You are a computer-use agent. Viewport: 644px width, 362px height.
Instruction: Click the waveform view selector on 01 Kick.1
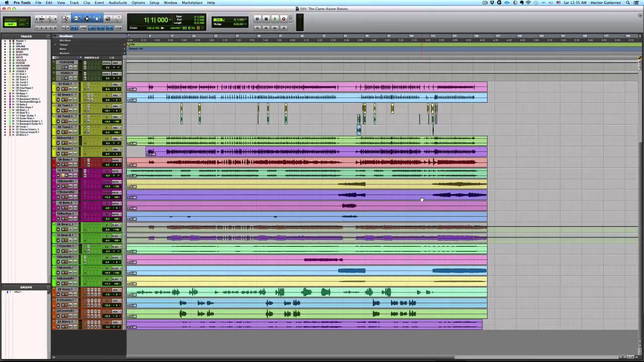click(70, 89)
